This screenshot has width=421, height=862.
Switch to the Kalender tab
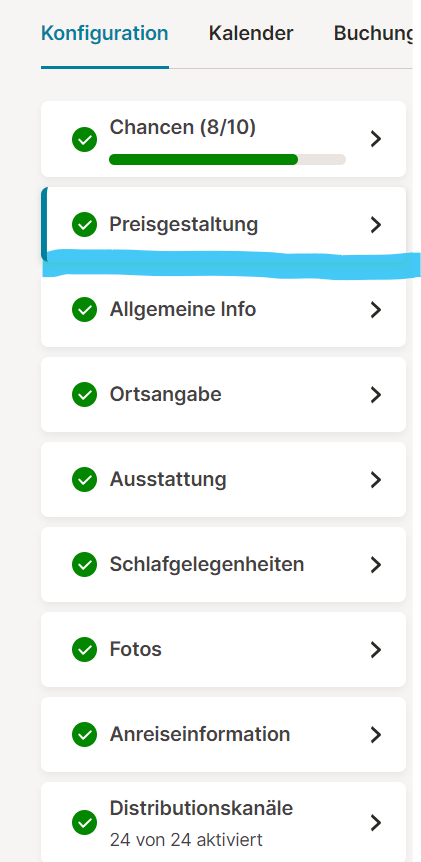(x=251, y=34)
